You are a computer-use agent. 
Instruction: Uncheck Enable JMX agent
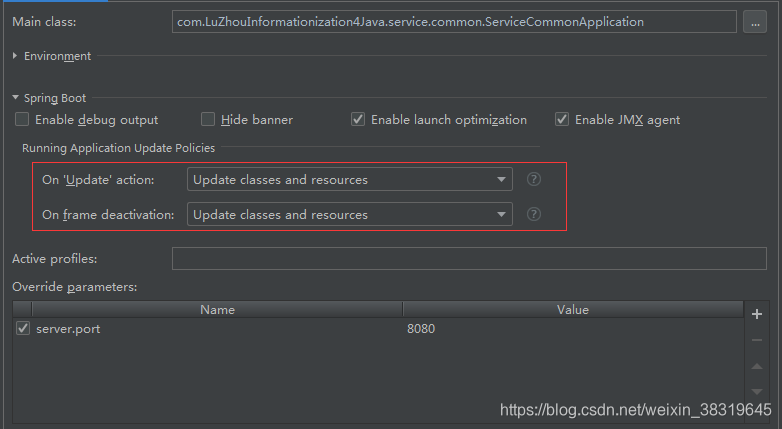pyautogui.click(x=562, y=119)
